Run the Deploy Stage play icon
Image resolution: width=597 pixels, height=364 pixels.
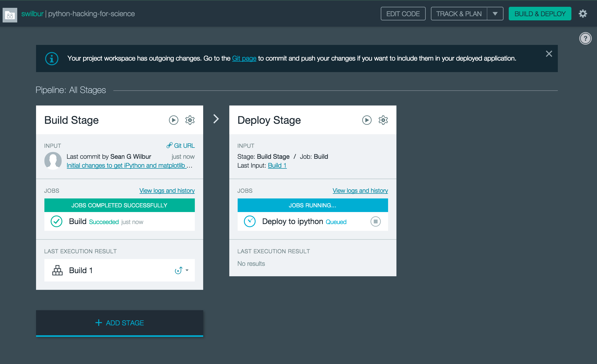tap(367, 120)
